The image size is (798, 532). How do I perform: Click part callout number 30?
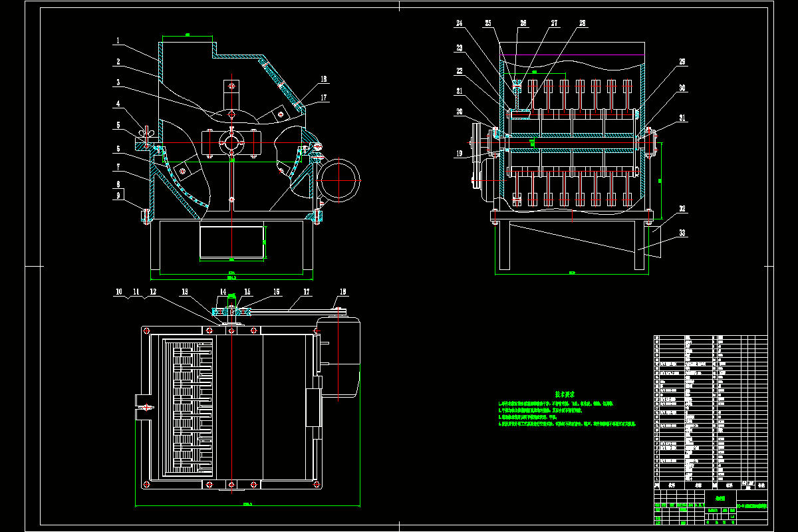click(x=682, y=88)
